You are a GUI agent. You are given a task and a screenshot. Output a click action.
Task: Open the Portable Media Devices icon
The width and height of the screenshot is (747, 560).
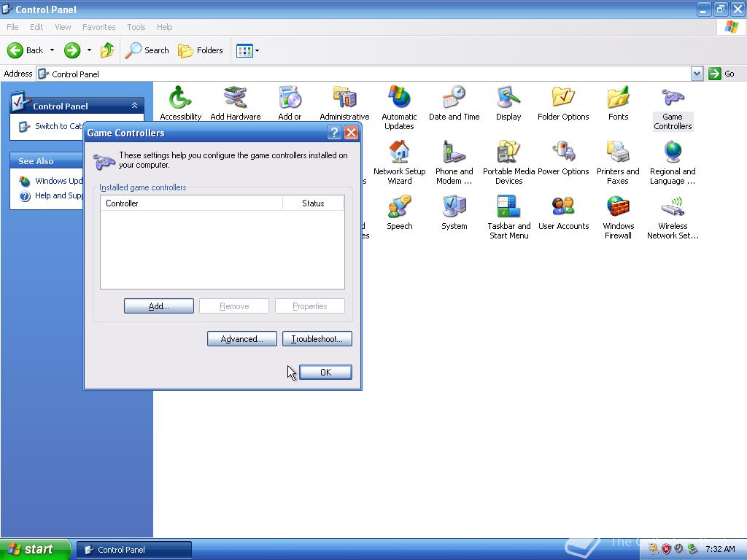pyautogui.click(x=508, y=163)
